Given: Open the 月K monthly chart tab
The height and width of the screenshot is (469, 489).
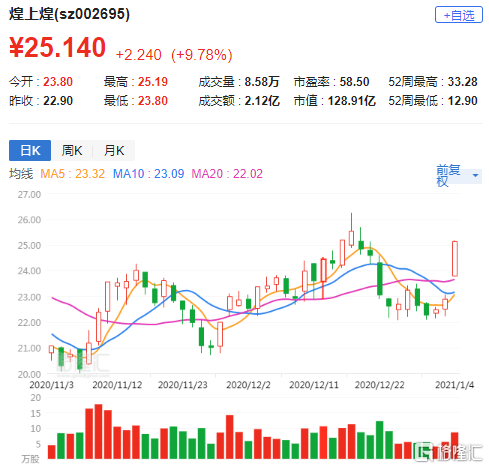Looking at the screenshot, I should tap(114, 150).
